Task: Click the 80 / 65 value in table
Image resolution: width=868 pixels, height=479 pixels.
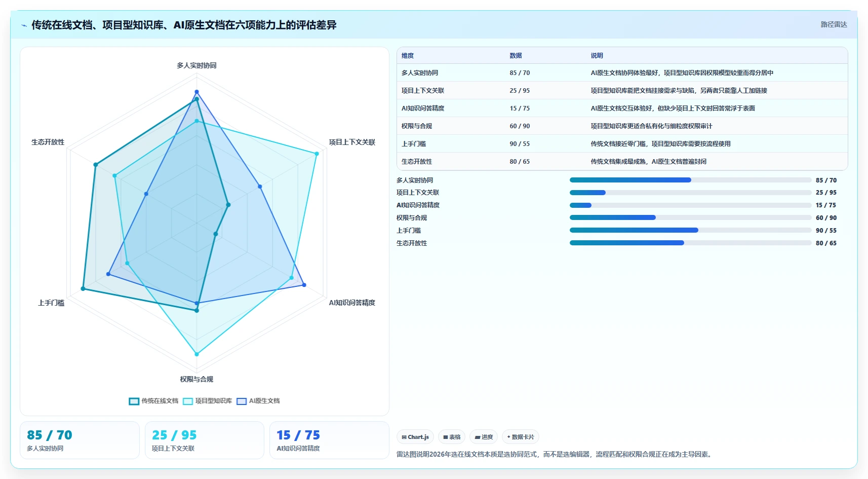Action: pos(520,162)
